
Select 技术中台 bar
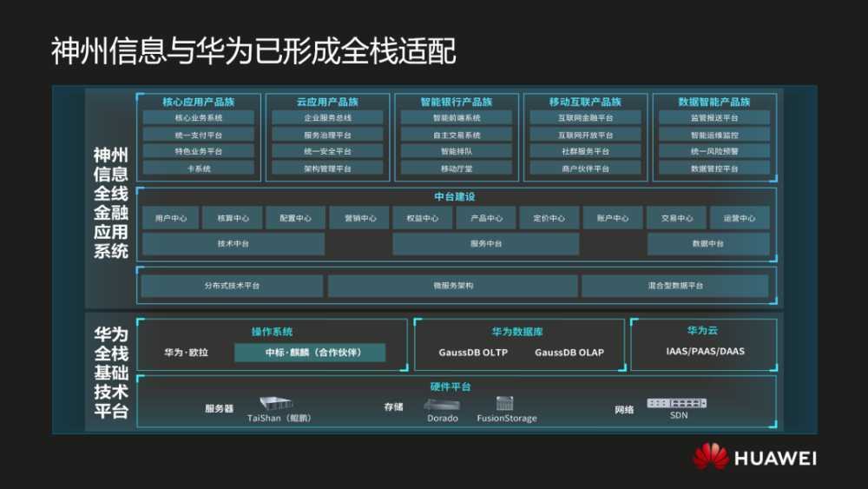tap(233, 244)
